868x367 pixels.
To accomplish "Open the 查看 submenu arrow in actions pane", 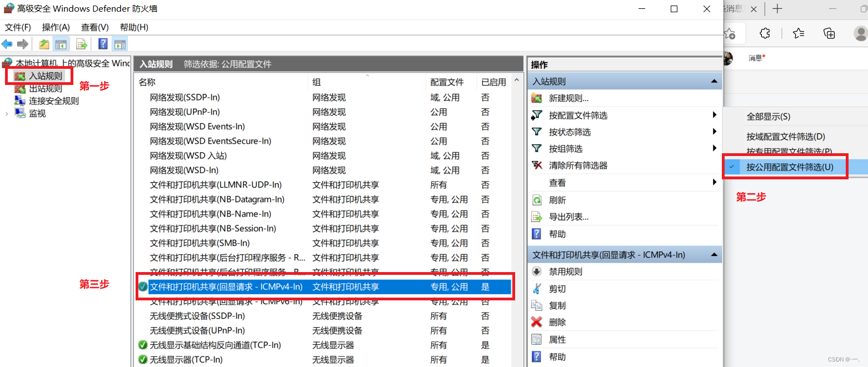I will (x=714, y=182).
